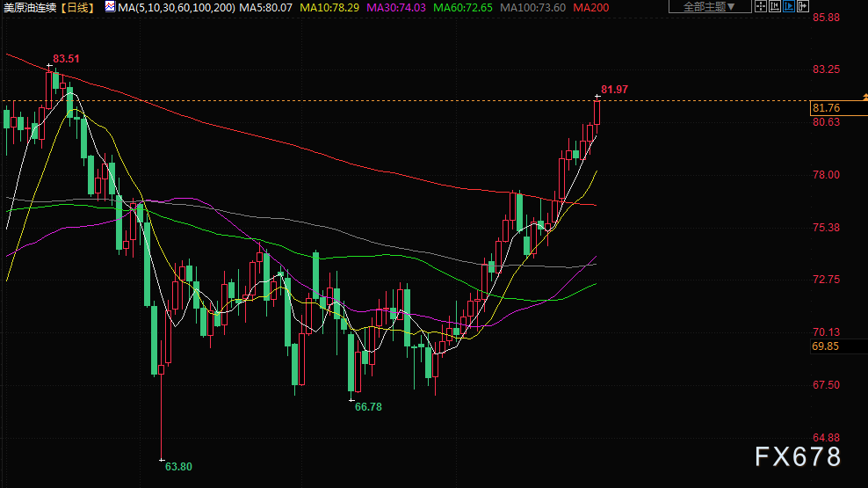Open the 全部主题 dropdown

click(x=710, y=6)
